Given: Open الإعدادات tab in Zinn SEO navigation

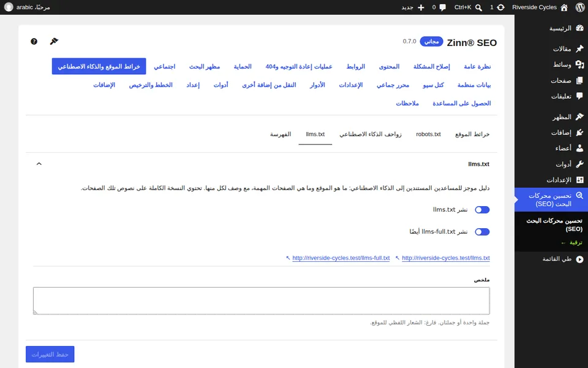Looking at the screenshot, I should (350, 85).
